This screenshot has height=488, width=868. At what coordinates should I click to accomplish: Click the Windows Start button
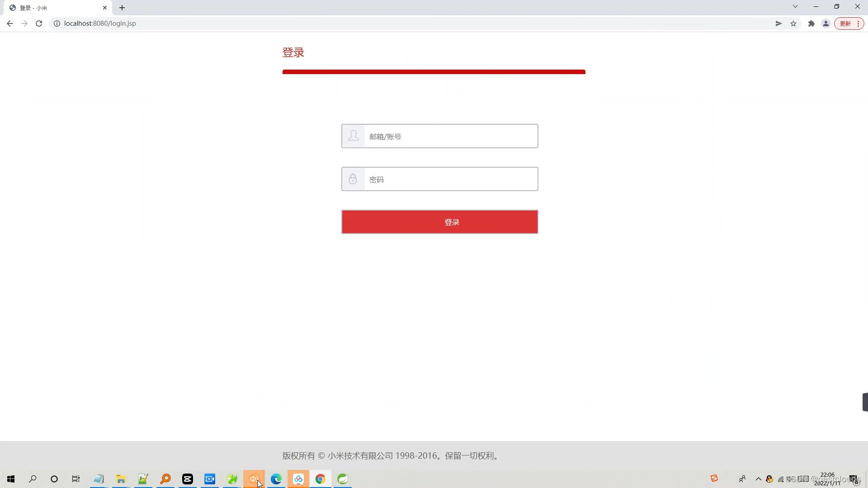tap(11, 479)
